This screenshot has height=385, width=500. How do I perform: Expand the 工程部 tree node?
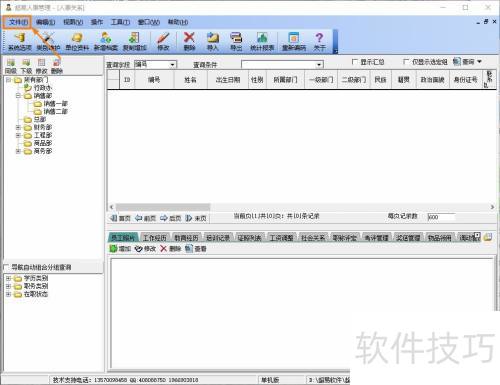point(18,135)
